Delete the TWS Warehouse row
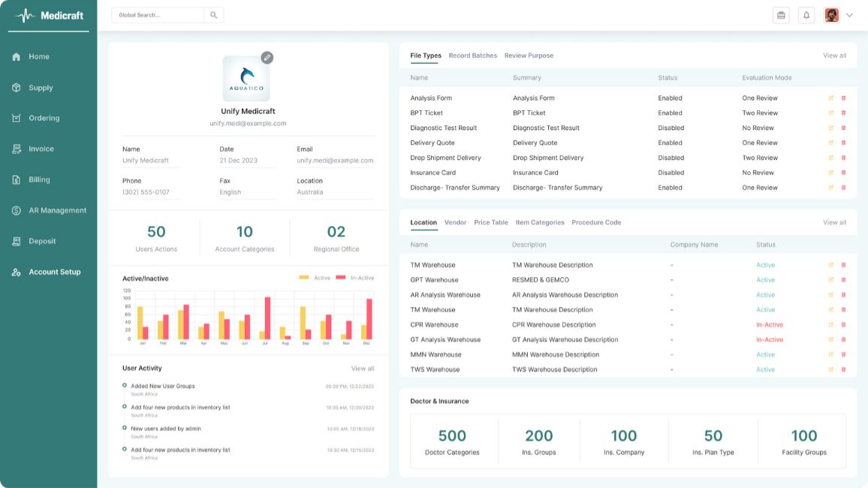The image size is (868, 488). coord(843,369)
